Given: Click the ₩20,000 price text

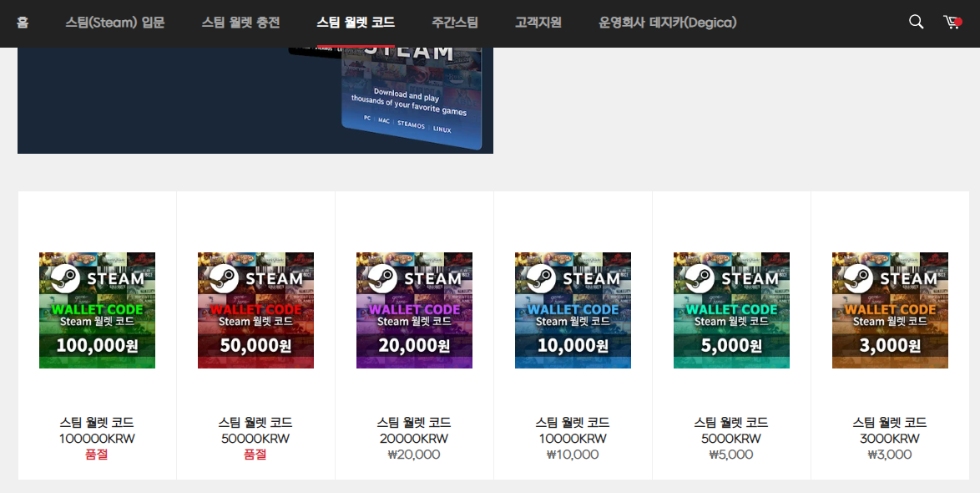Looking at the screenshot, I should click(414, 455).
